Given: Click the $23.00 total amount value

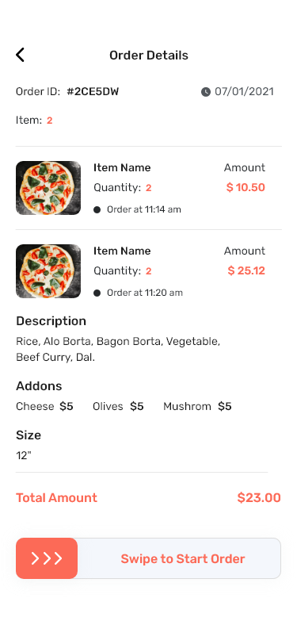Looking at the screenshot, I should point(259,498).
